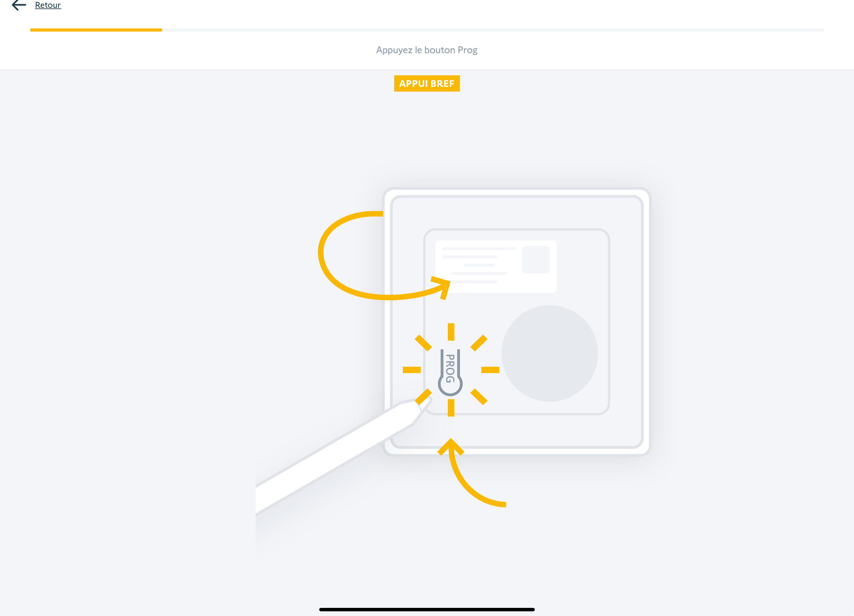
Task: Click the grey unfilled progress bar track
Action: (x=493, y=30)
